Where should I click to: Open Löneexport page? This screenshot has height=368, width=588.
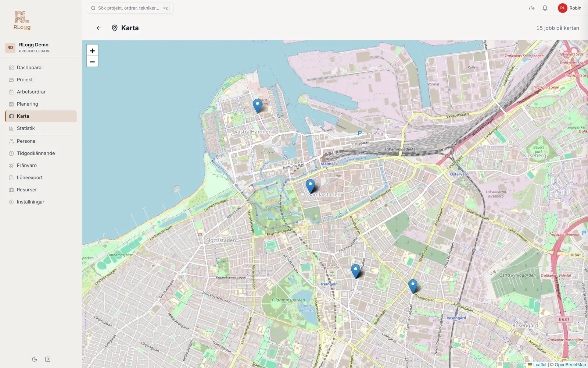click(41, 178)
